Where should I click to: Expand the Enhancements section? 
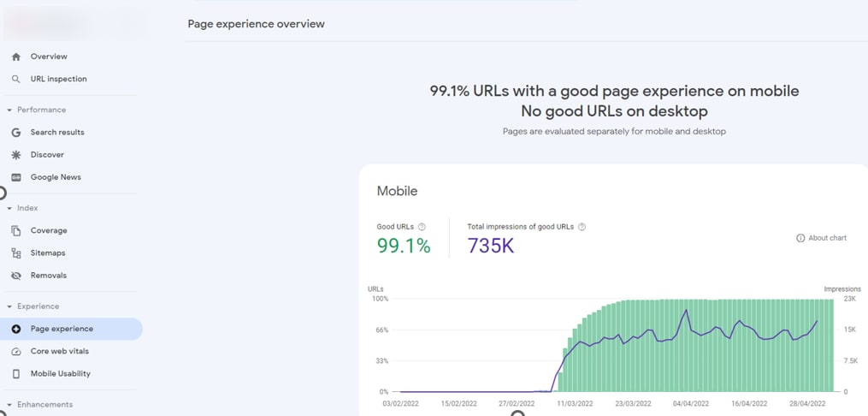[x=9, y=405]
